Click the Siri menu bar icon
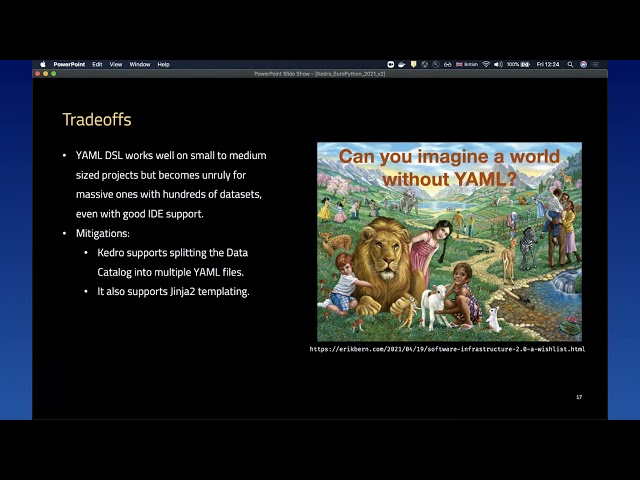This screenshot has width=640, height=480. pos(584,64)
